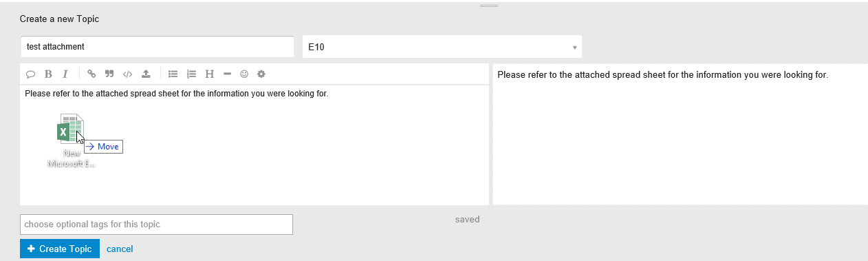Open the editor options gear icon
Screen dimensions: 868x261
coord(261,74)
